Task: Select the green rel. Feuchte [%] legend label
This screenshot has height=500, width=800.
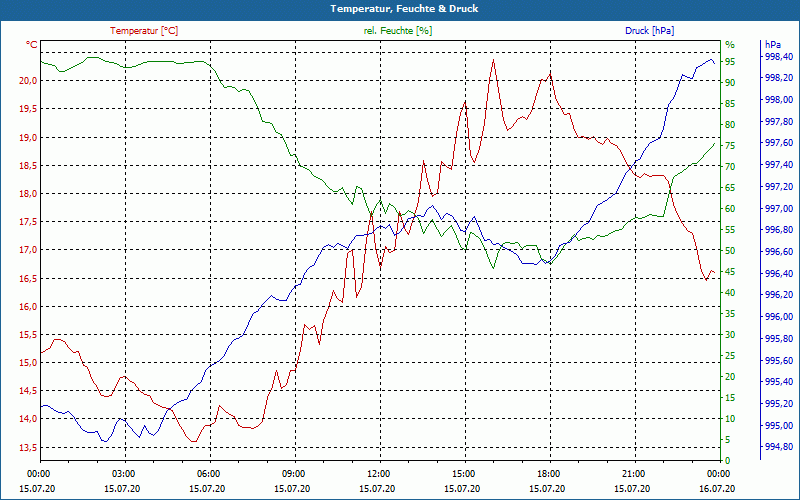Action: [x=398, y=31]
